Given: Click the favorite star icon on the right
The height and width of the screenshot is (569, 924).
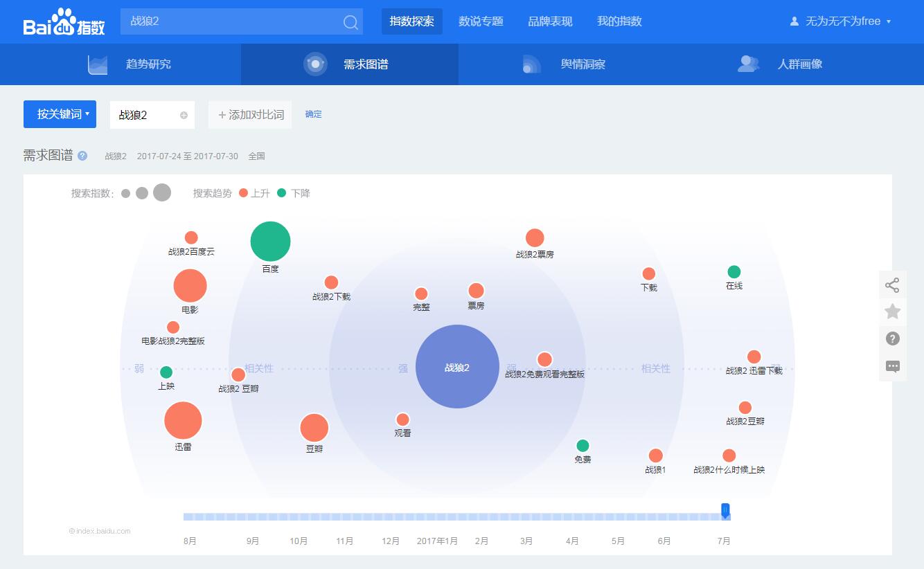Looking at the screenshot, I should [x=892, y=311].
